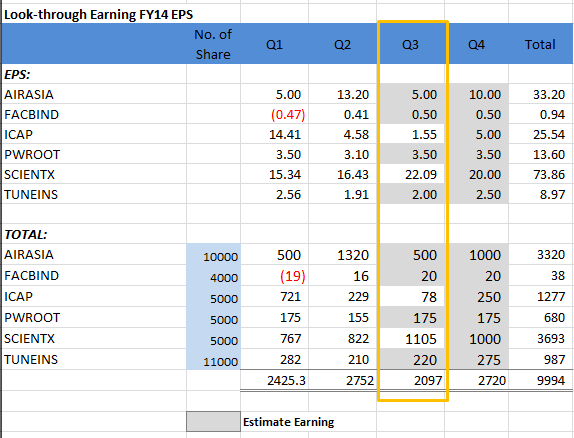Click PWROOT Q2 earnings 155
Image resolution: width=574 pixels, height=438 pixels.
(x=358, y=317)
